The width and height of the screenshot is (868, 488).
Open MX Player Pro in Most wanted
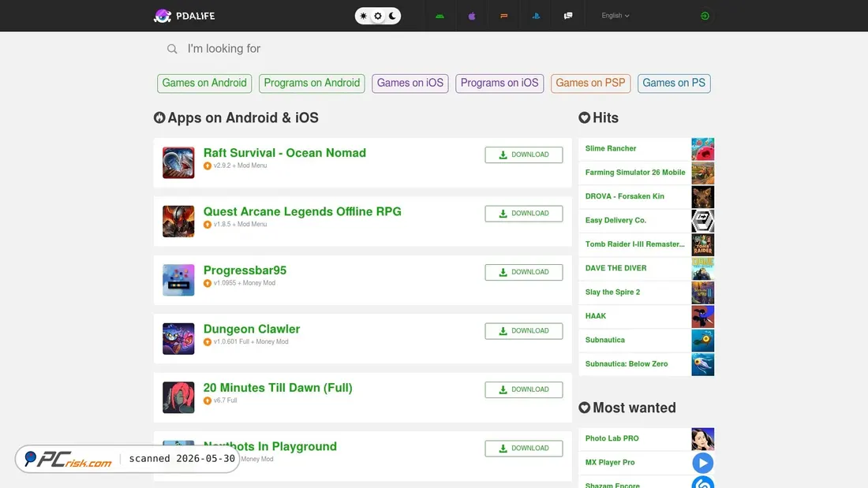pos(610,462)
